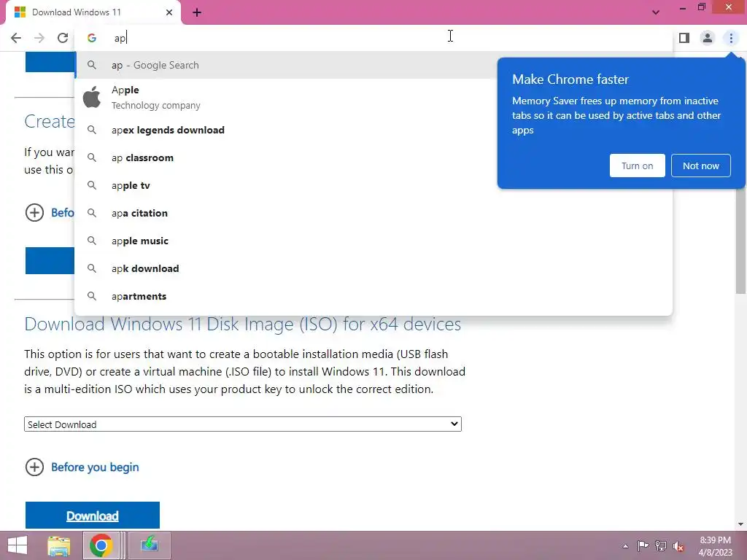The height and width of the screenshot is (560, 747).
Task: Reload the page with the refresh icon
Action: click(63, 38)
